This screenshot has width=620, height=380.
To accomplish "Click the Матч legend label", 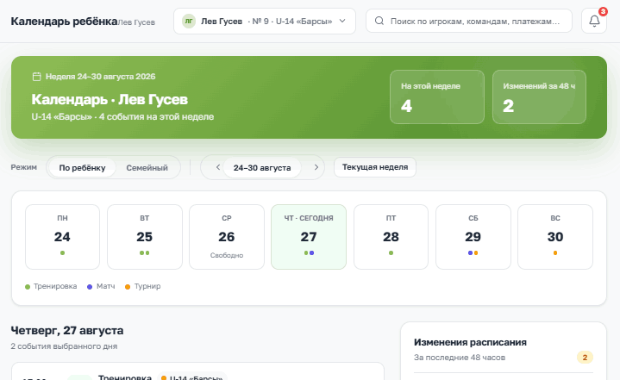I will coord(106,286).
